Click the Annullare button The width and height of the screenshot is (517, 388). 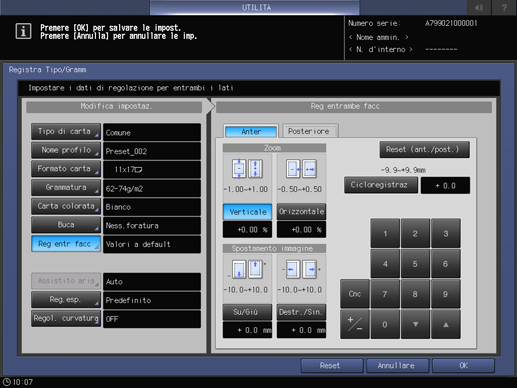pos(397,366)
